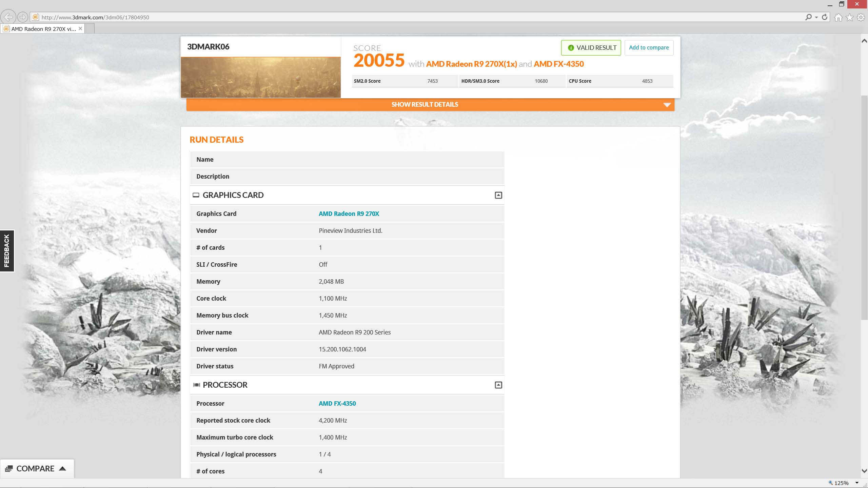Expand SHOW RESULT DETAILS bar
868x488 pixels.
coord(430,105)
